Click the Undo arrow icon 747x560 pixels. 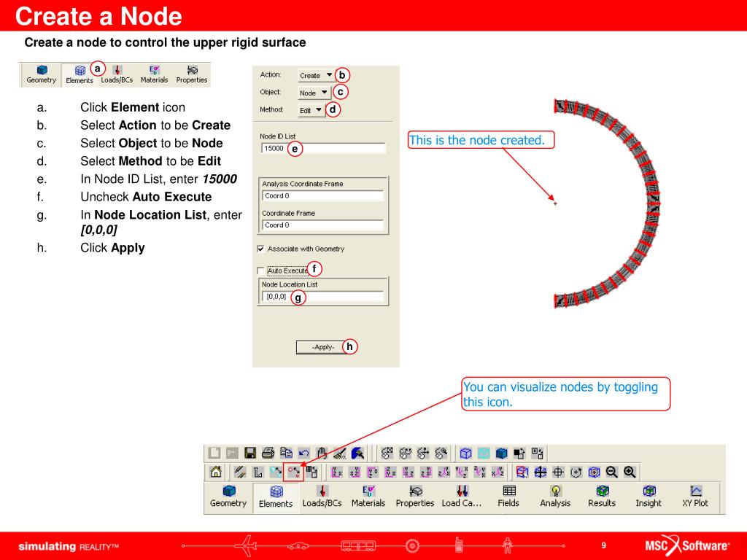tap(304, 453)
